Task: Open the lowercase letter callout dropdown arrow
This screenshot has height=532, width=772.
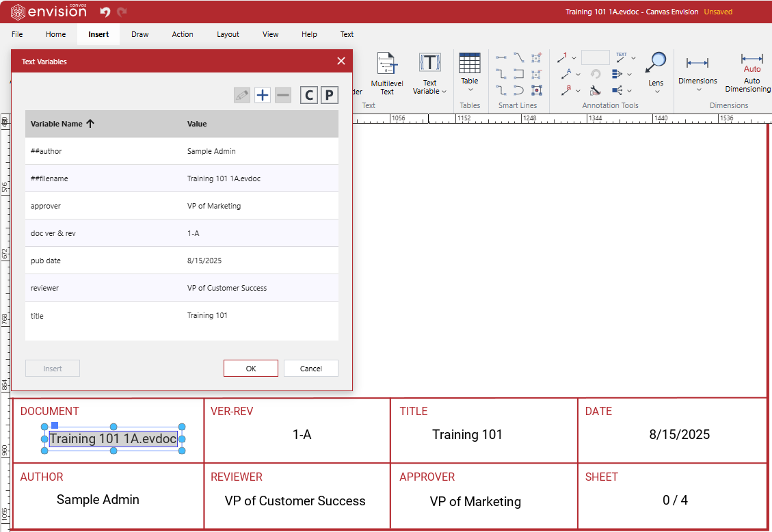Action: 578,91
